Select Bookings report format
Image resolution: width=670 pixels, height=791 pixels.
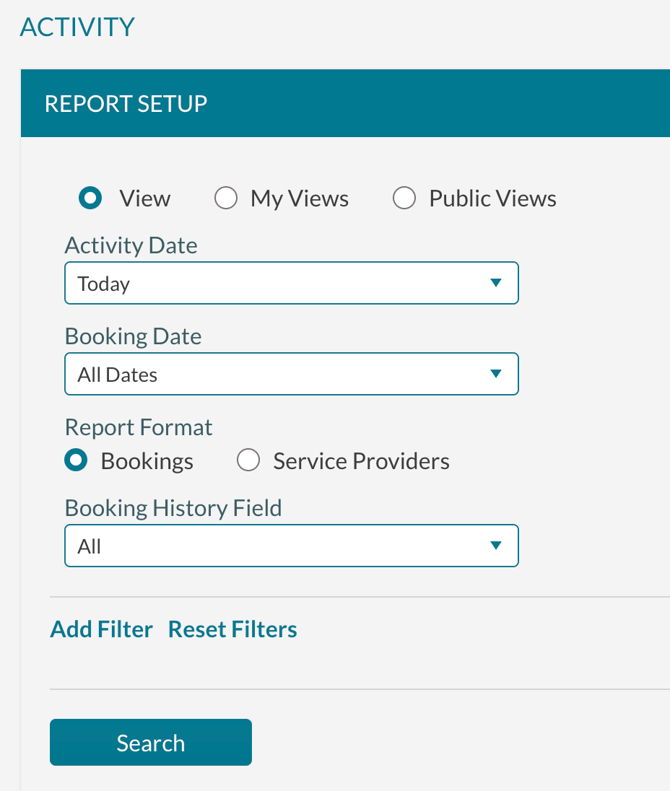(x=76, y=460)
